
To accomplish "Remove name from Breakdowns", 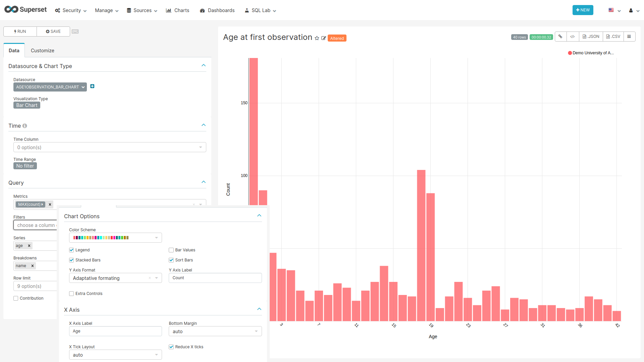I will [33, 266].
